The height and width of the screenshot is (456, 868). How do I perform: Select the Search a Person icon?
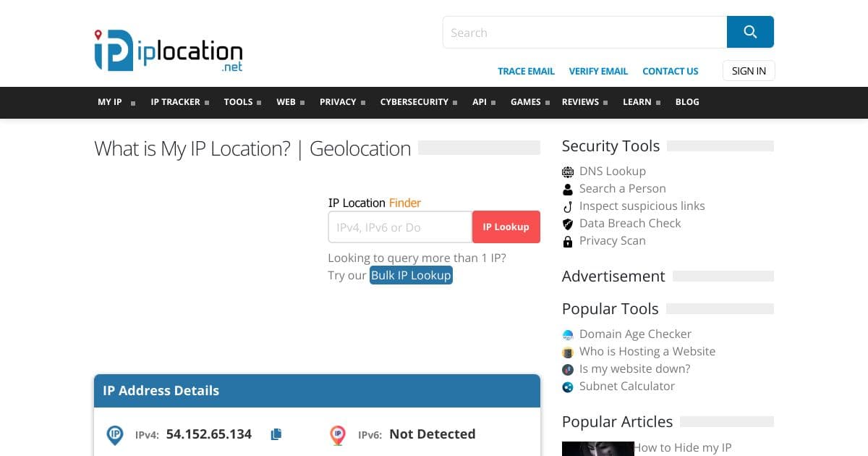pos(568,188)
